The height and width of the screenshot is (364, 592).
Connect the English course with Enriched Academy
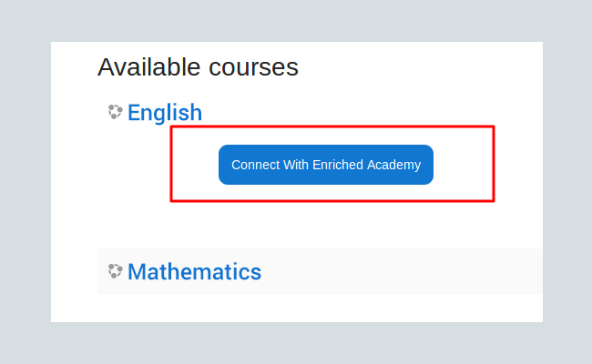[326, 165]
